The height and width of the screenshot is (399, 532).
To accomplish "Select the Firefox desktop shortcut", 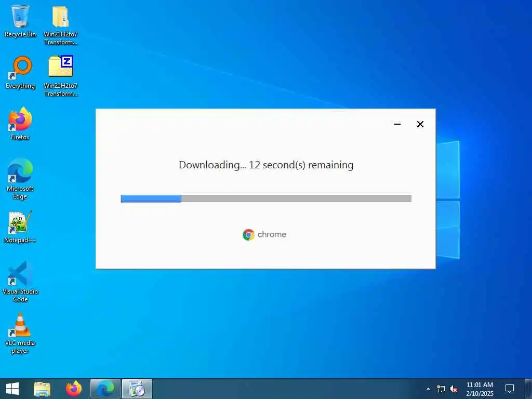I will pos(20,124).
